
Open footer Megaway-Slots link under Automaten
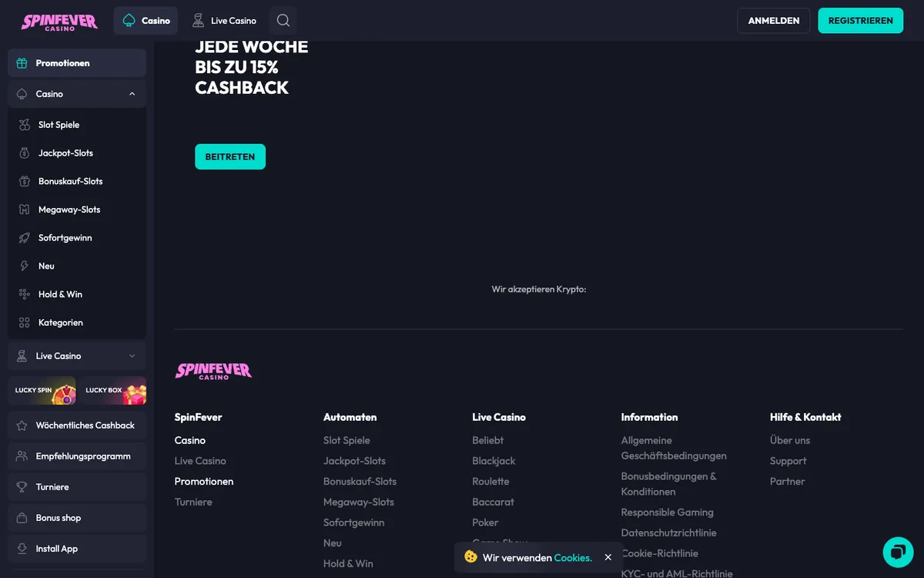359,502
